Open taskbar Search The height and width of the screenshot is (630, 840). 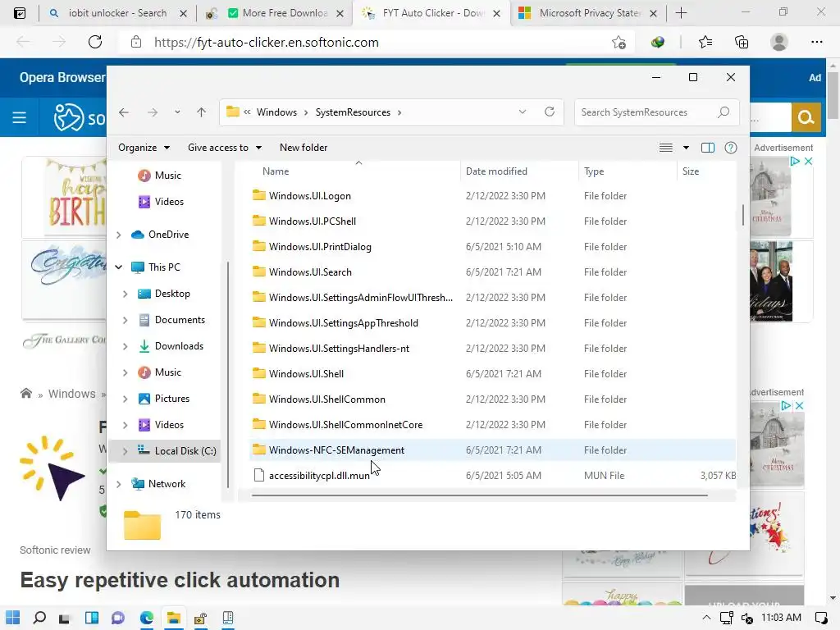pyautogui.click(x=39, y=618)
